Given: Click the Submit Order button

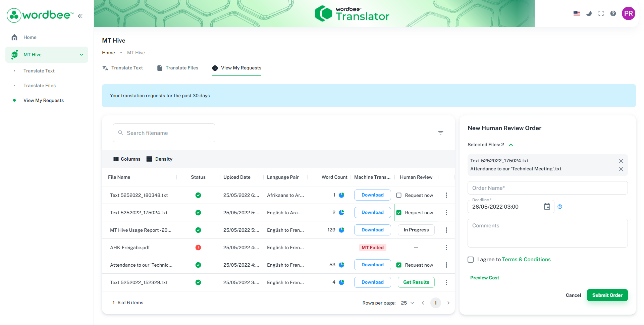Looking at the screenshot, I should 607,295.
